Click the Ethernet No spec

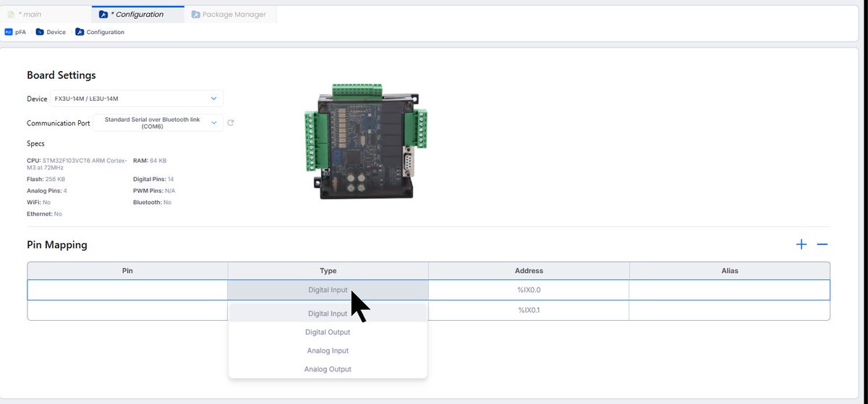click(44, 214)
